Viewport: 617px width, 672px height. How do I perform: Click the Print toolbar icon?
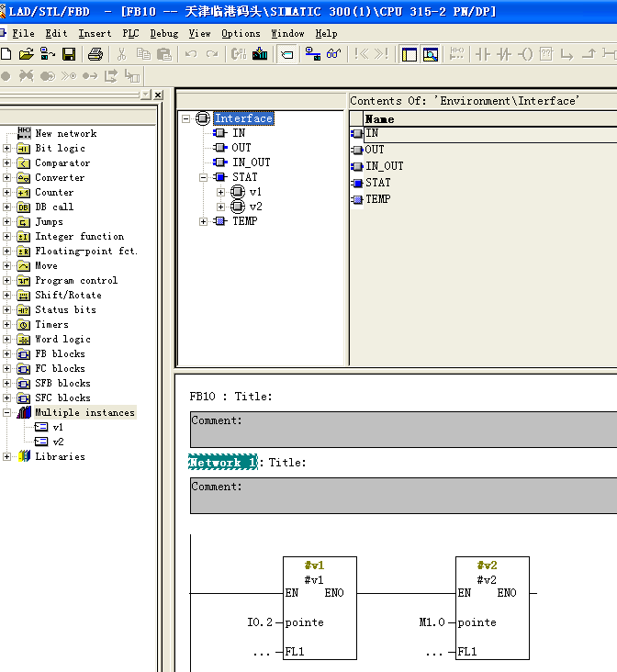click(95, 54)
